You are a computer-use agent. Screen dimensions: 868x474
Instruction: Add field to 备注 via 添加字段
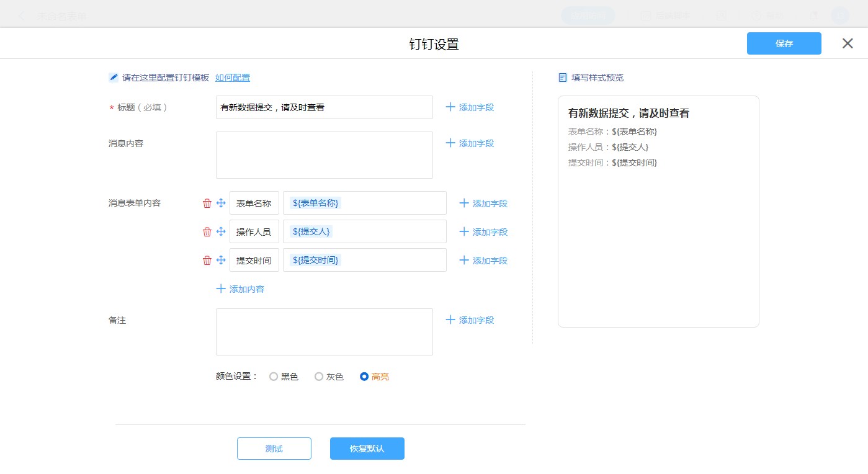click(470, 320)
